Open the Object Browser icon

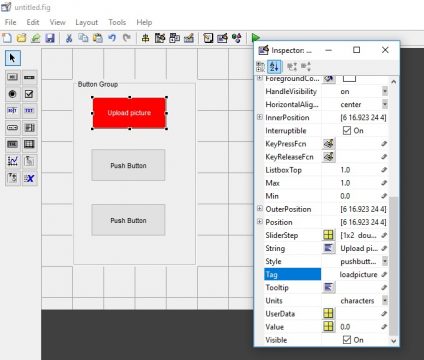pos(237,38)
